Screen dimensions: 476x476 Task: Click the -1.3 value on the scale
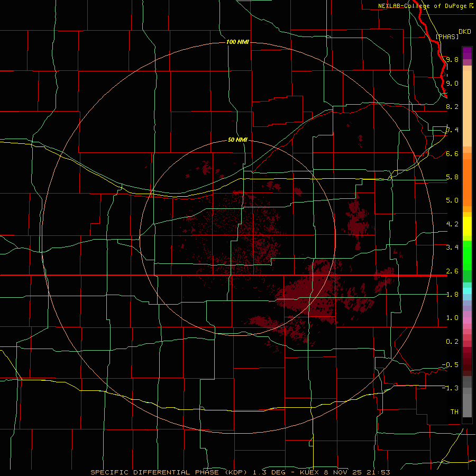pyautogui.click(x=450, y=388)
